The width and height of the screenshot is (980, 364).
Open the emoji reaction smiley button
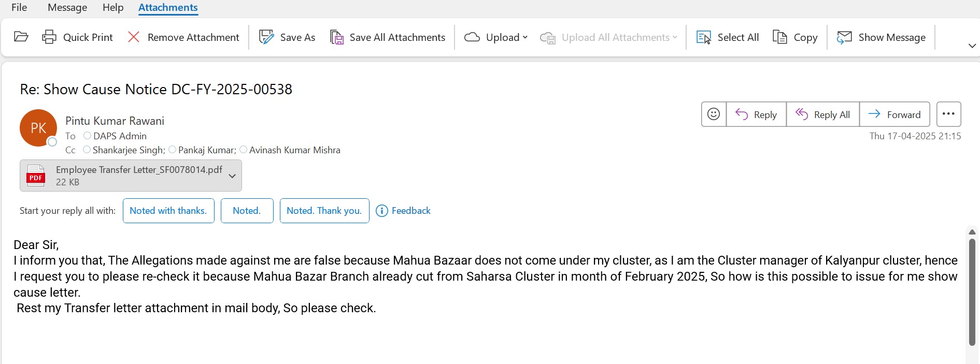click(714, 114)
